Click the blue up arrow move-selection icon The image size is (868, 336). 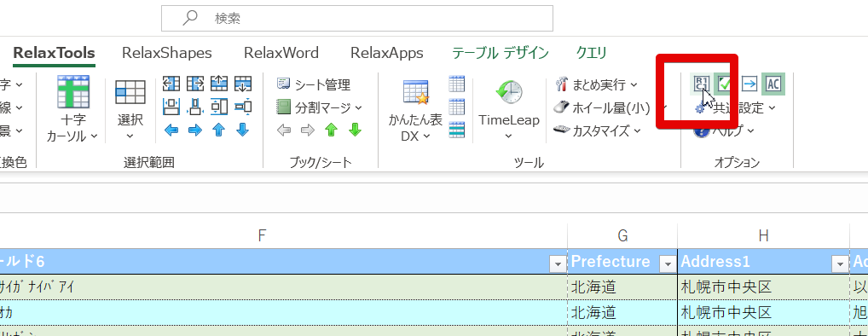click(x=219, y=130)
